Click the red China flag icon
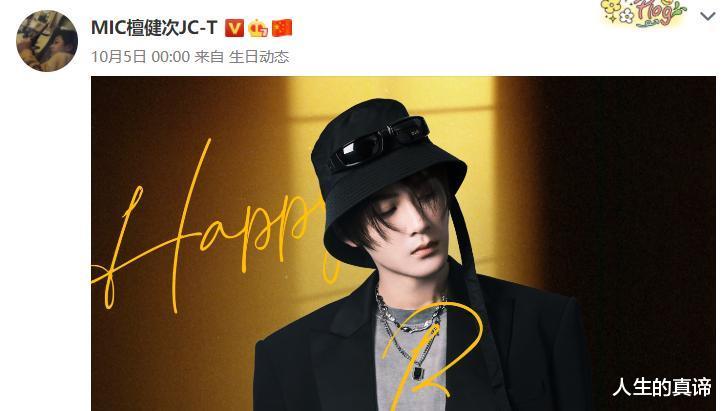This screenshot has width=723, height=411. [x=282, y=28]
